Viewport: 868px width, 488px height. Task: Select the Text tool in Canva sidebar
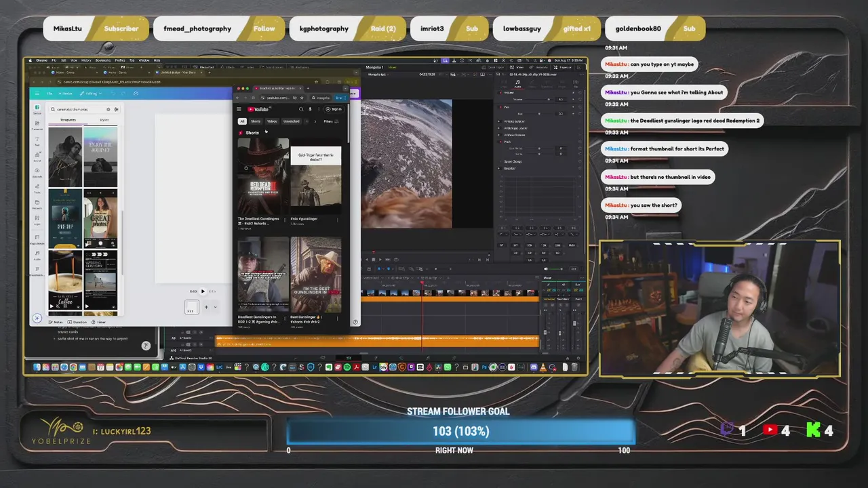click(37, 141)
